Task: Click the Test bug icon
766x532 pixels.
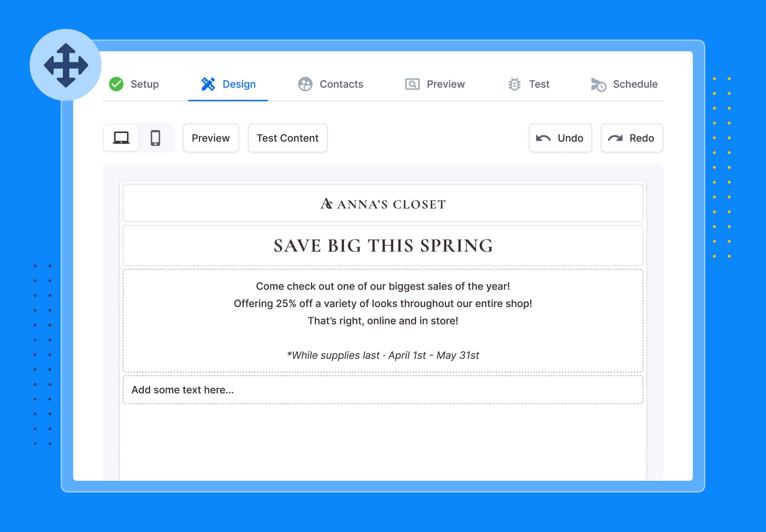Action: point(514,84)
